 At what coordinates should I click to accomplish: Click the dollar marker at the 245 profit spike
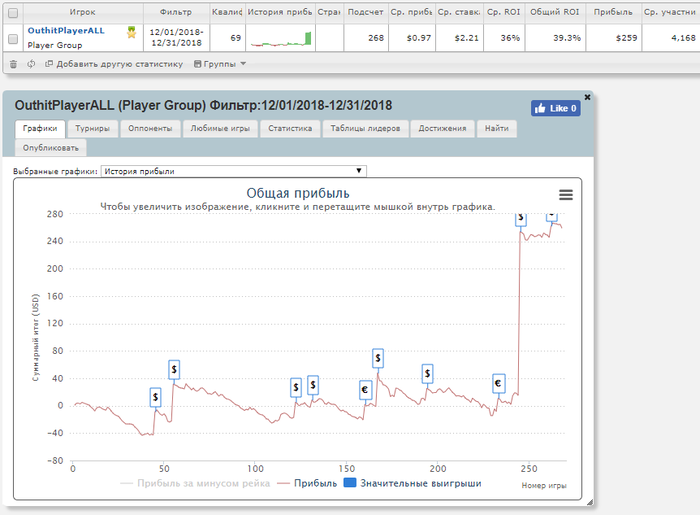521,219
